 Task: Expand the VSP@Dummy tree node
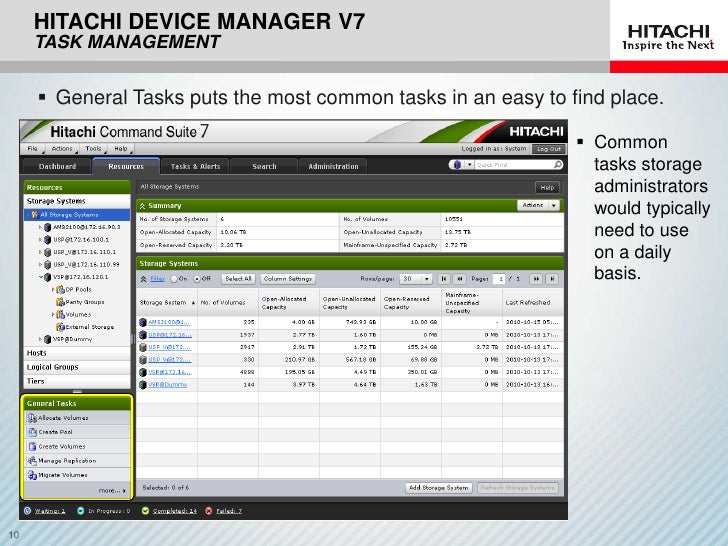pos(40,339)
